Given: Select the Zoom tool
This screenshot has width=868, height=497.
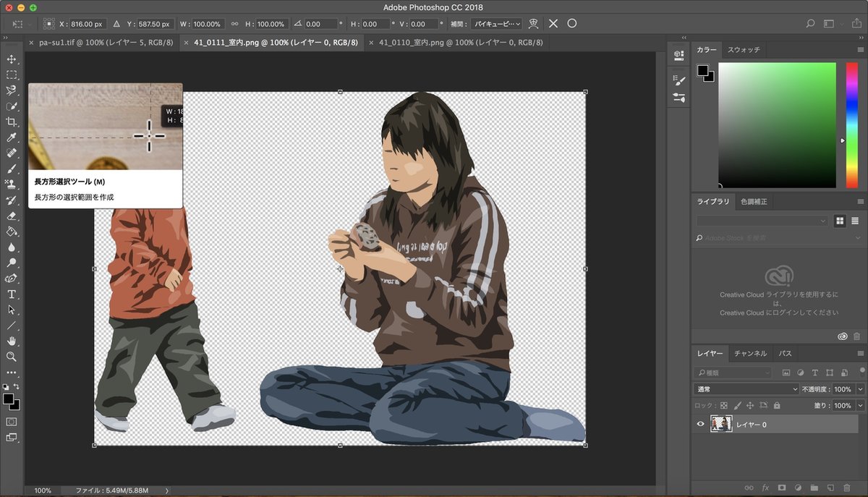Looking at the screenshot, I should point(12,357).
